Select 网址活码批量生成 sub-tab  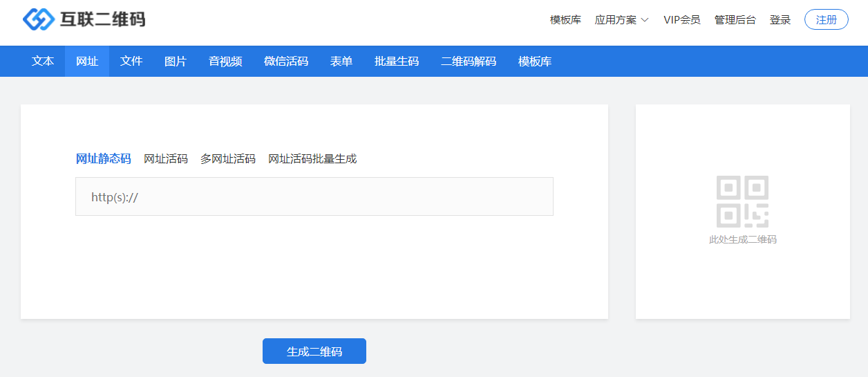(x=312, y=159)
